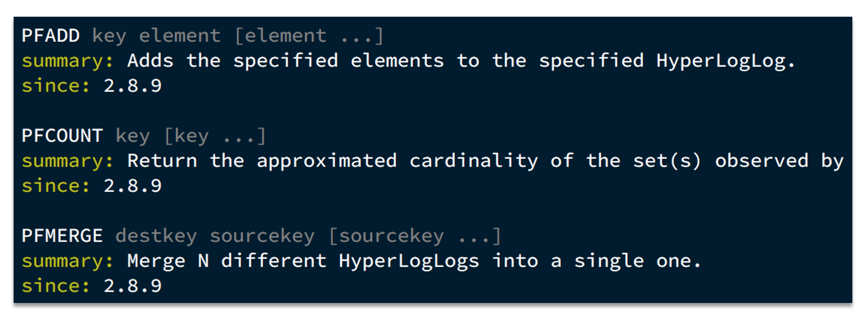The width and height of the screenshot is (868, 319).
Task: Click the optional [sourcekey ...] argument
Action: [x=415, y=236]
